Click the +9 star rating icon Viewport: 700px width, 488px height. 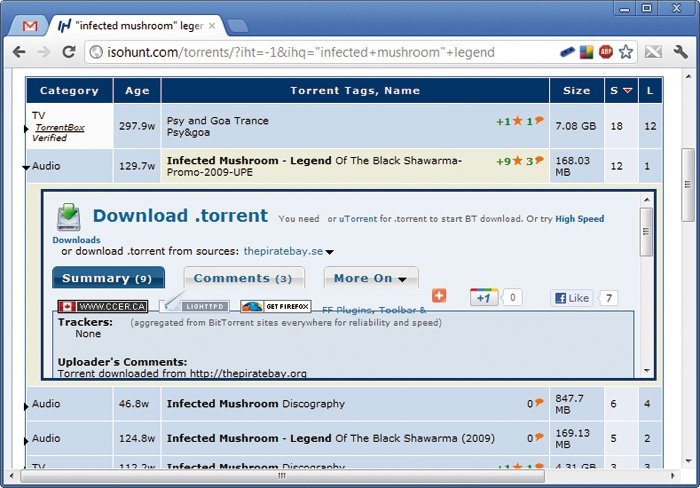pos(518,161)
